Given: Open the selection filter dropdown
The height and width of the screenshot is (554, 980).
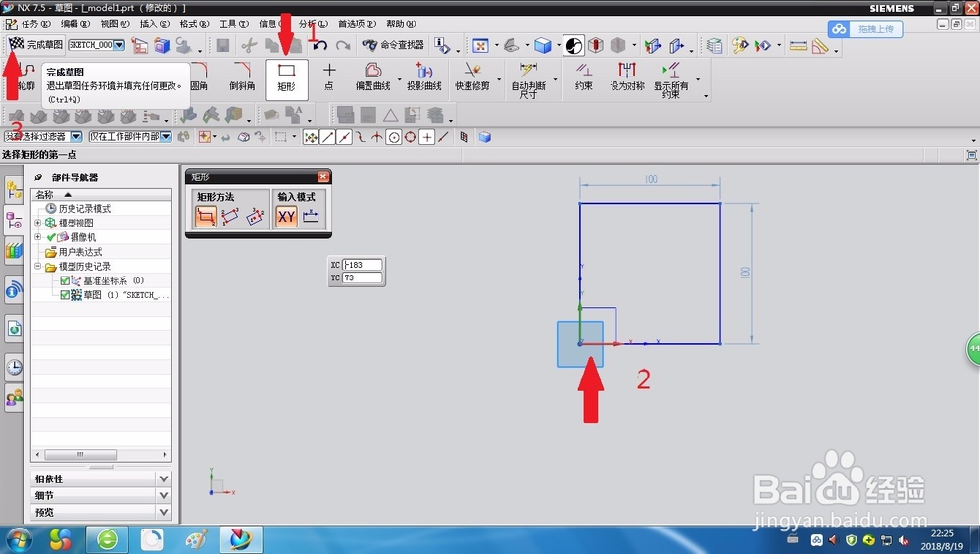Looking at the screenshot, I should (x=76, y=136).
